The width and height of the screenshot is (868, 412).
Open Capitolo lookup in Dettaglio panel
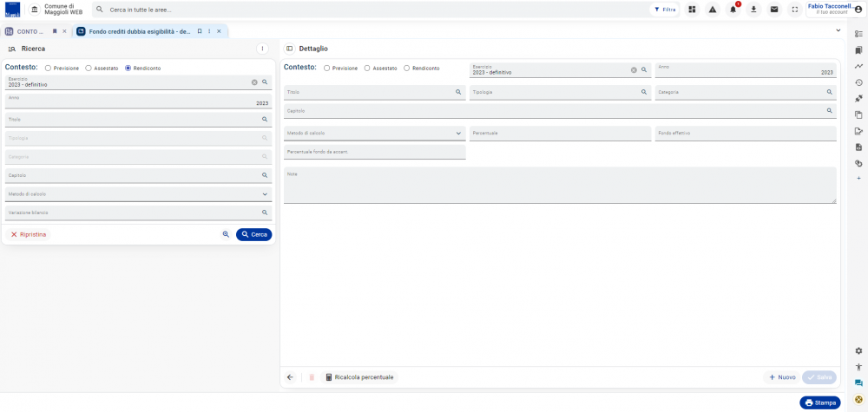(829, 111)
